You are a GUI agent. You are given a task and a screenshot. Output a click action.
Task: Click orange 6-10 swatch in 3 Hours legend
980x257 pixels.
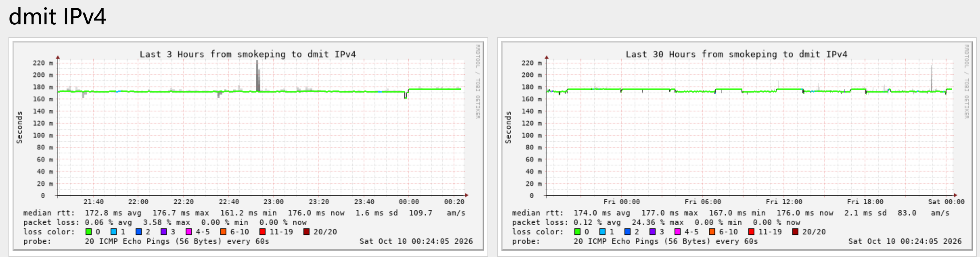pyautogui.click(x=223, y=232)
